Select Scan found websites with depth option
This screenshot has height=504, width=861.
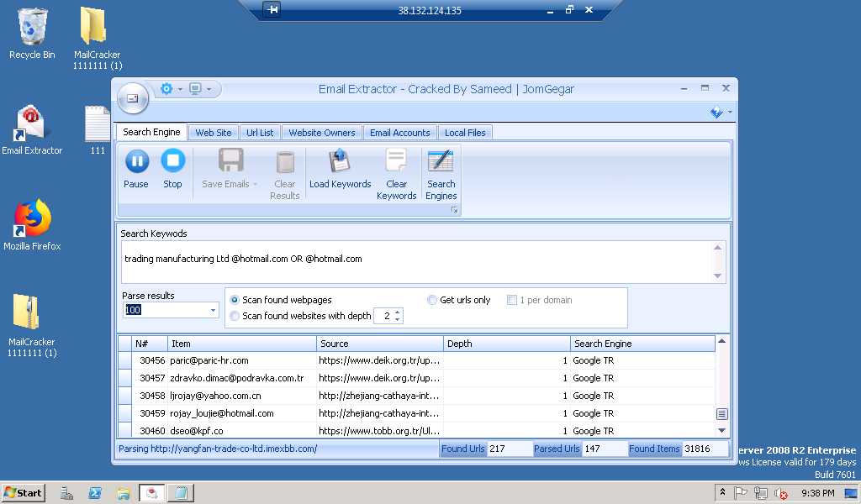click(x=235, y=316)
